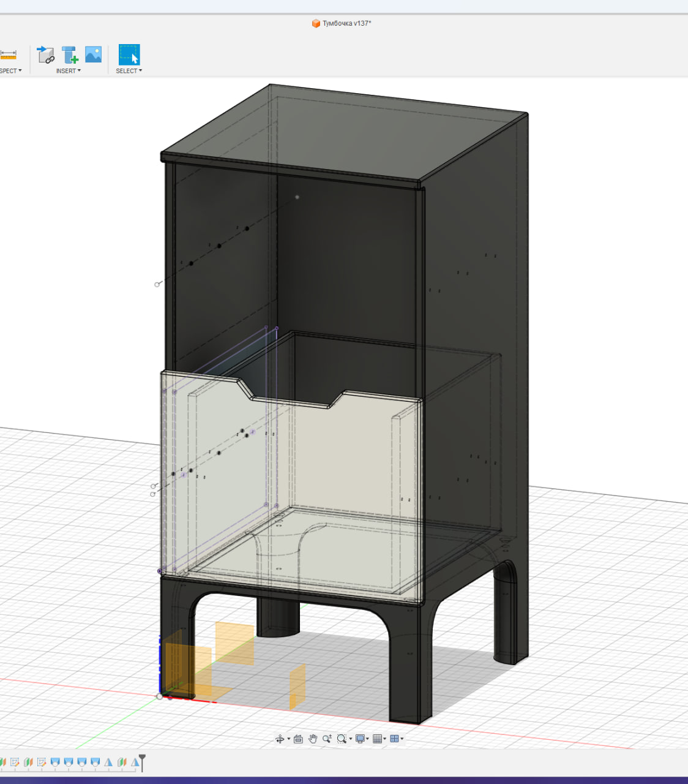Image resolution: width=688 pixels, height=784 pixels.
Task: Select the Pan hand tool
Action: pos(313,739)
